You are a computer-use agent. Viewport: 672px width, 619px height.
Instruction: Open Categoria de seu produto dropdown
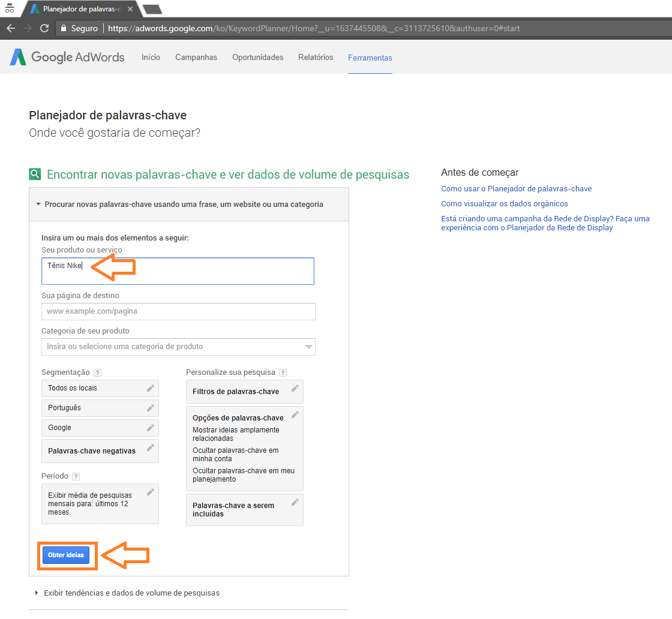pos(178,347)
